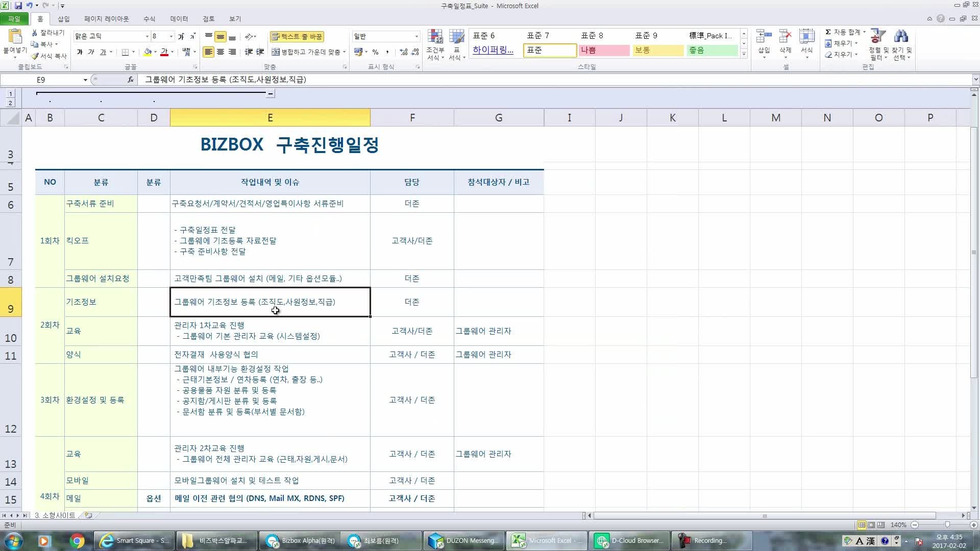This screenshot has height=551, width=980.
Task: Apply the red font color
Action: 164,52
